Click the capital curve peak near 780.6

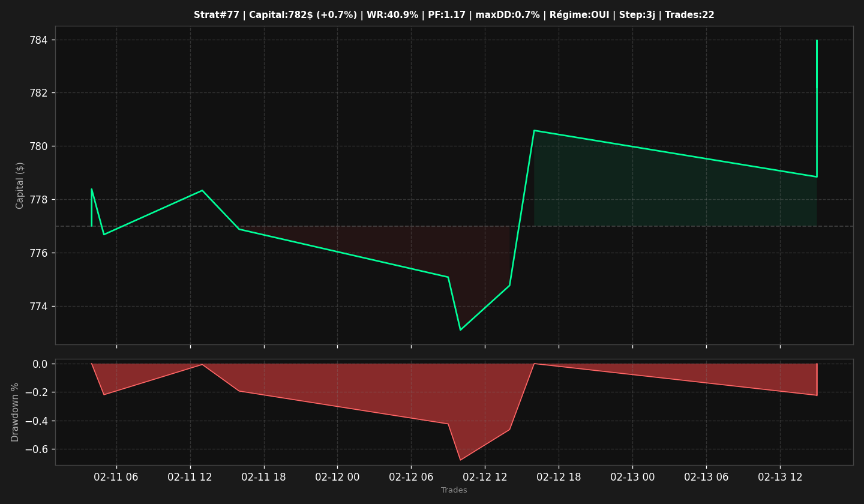[x=534, y=130]
